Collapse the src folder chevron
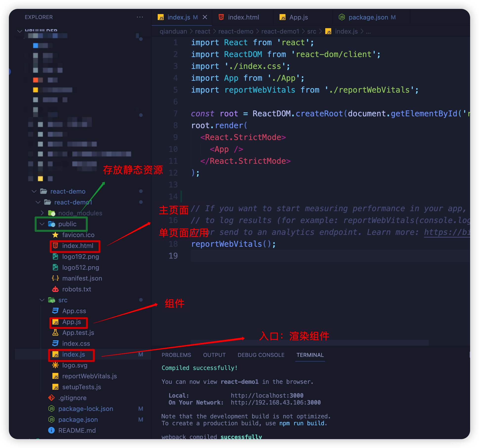The width and height of the screenshot is (479, 448). pyautogui.click(x=42, y=300)
